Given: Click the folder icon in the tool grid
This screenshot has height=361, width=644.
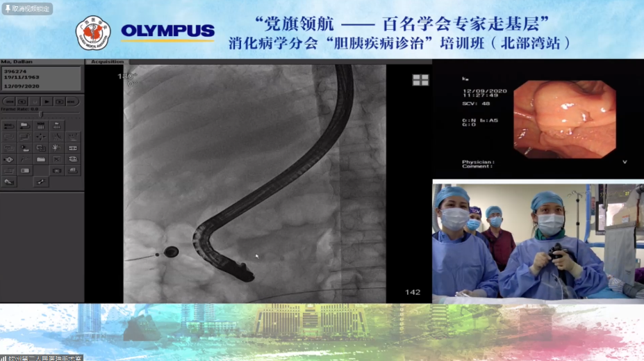Looking at the screenshot, I should coord(41,159).
